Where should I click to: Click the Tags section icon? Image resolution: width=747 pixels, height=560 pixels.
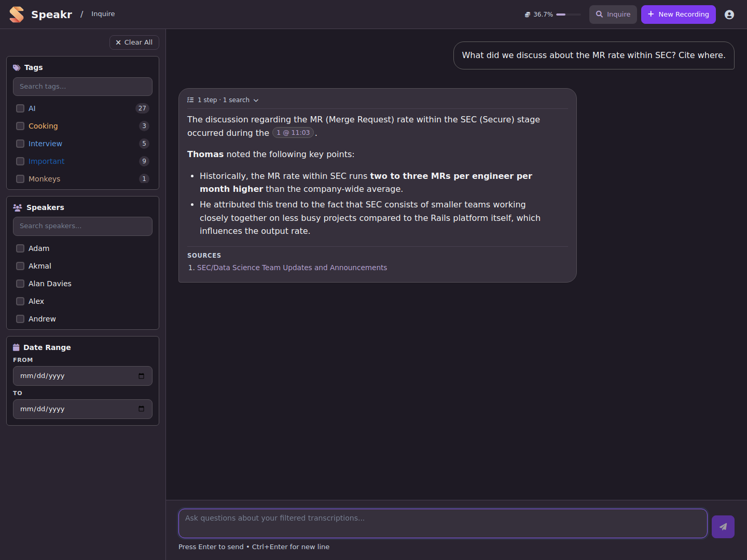pos(17,67)
